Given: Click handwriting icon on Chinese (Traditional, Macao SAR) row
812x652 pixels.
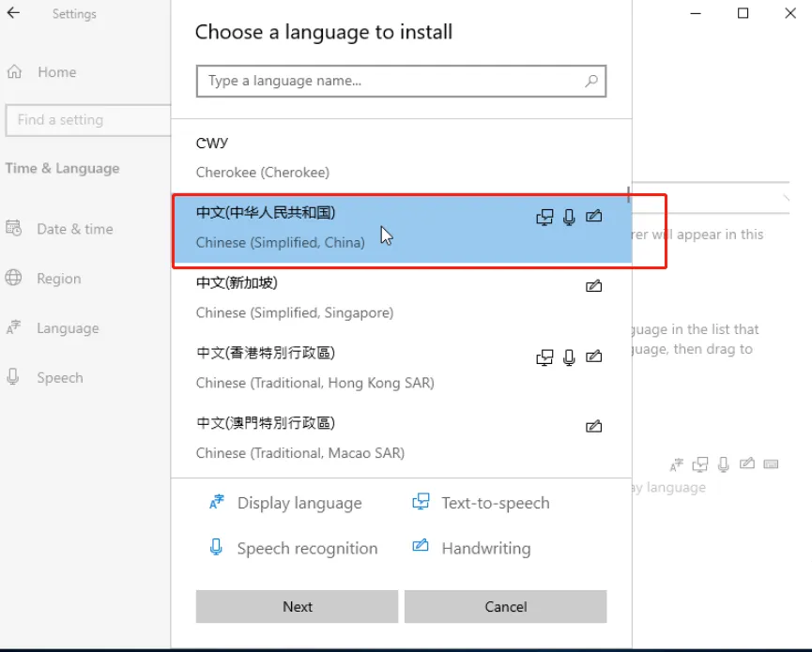Looking at the screenshot, I should pos(593,427).
